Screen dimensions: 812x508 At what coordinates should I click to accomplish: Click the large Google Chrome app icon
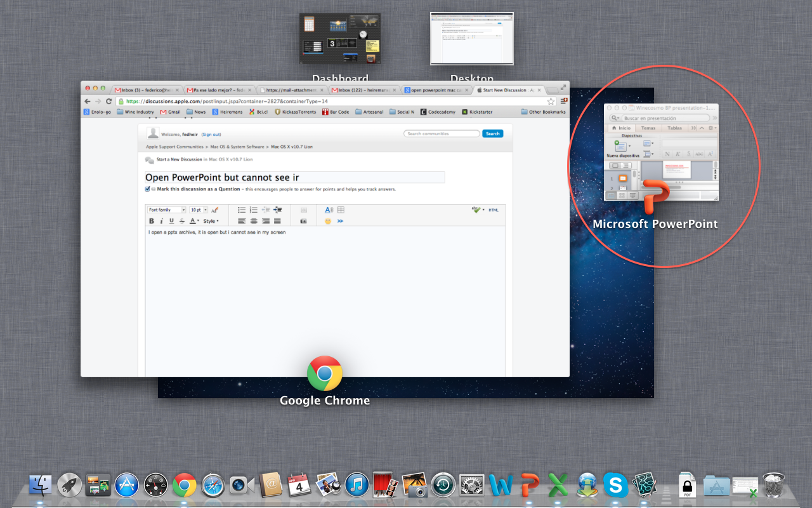(x=325, y=373)
